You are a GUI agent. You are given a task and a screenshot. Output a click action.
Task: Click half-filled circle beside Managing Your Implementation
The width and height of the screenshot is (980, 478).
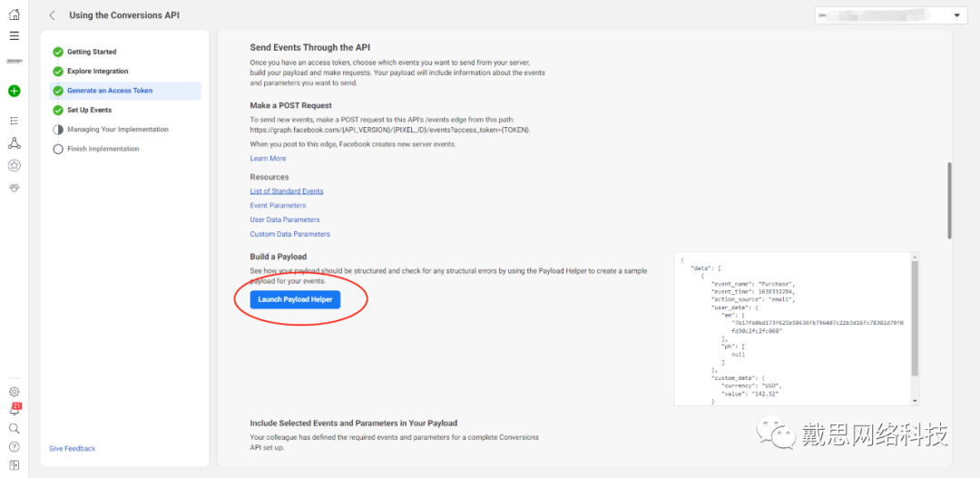tap(58, 130)
